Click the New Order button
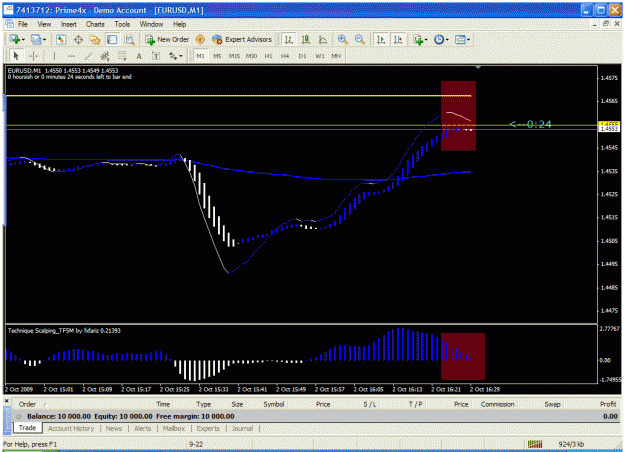This screenshot has width=625, height=452. coord(167,39)
